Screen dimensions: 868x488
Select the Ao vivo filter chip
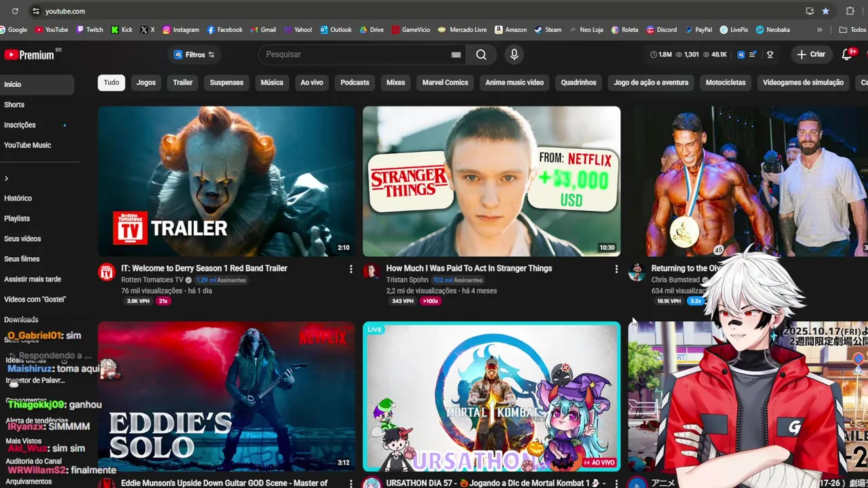pyautogui.click(x=312, y=83)
